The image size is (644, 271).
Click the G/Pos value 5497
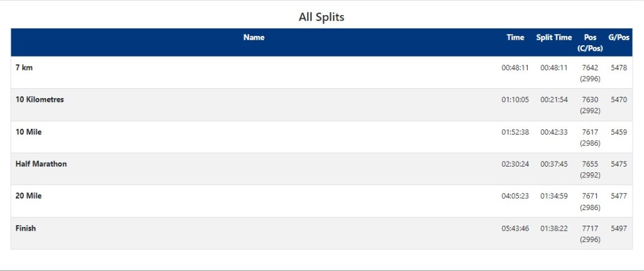pyautogui.click(x=619, y=229)
